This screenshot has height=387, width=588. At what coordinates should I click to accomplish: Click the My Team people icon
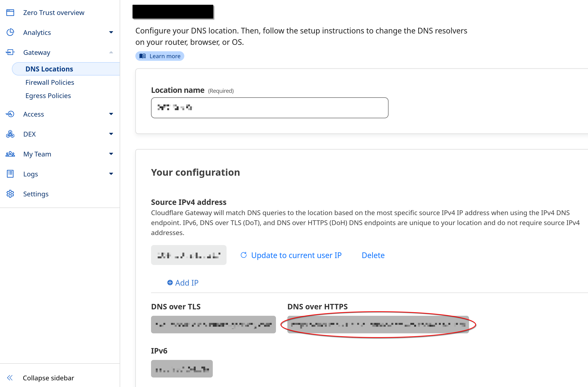[x=10, y=154]
